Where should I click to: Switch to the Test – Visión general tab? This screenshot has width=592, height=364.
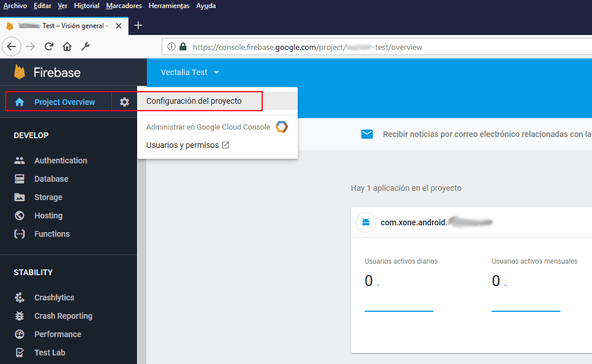64,26
